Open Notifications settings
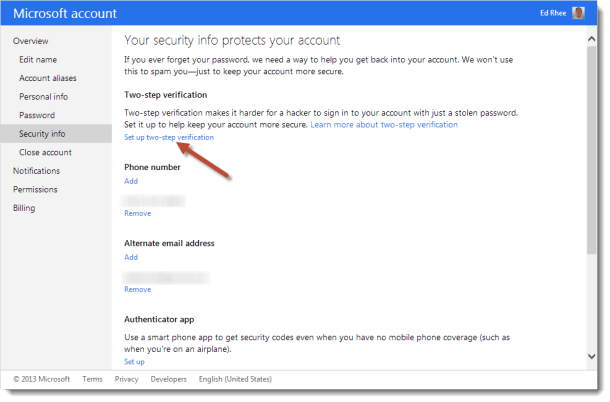Viewport: 610px width, 402px height. coord(36,171)
